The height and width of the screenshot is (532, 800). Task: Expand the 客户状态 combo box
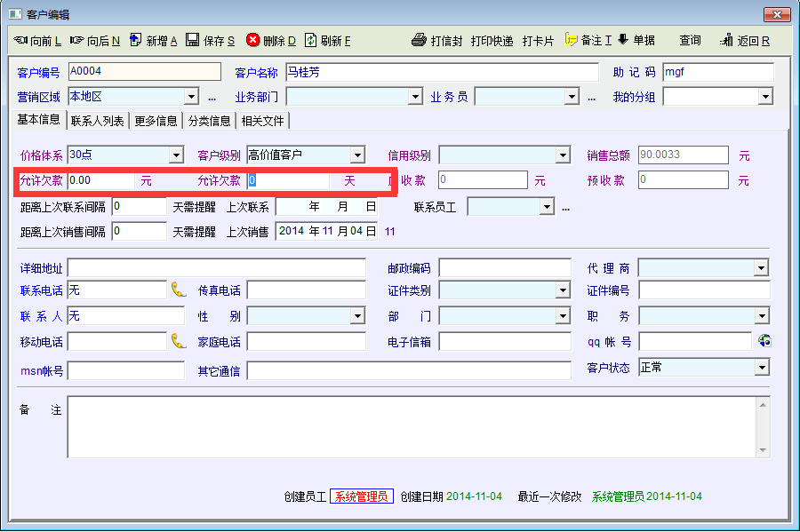tap(762, 367)
